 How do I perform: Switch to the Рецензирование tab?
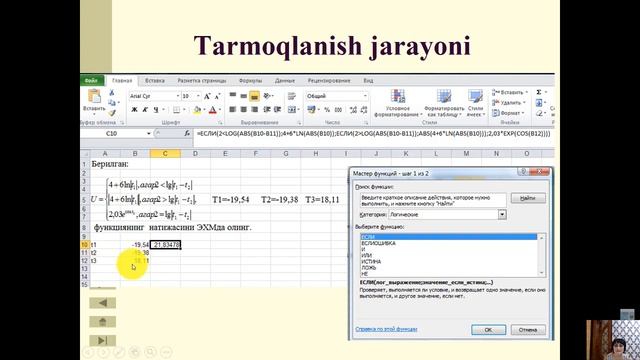point(329,81)
